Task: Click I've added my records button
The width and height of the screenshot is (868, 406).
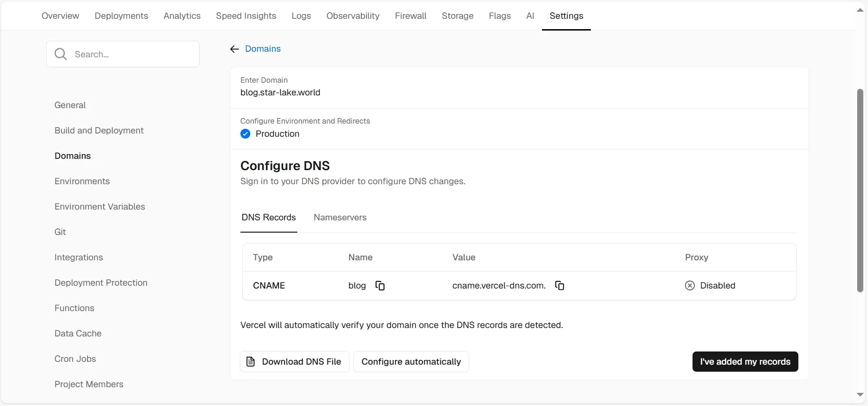Action: tap(745, 361)
